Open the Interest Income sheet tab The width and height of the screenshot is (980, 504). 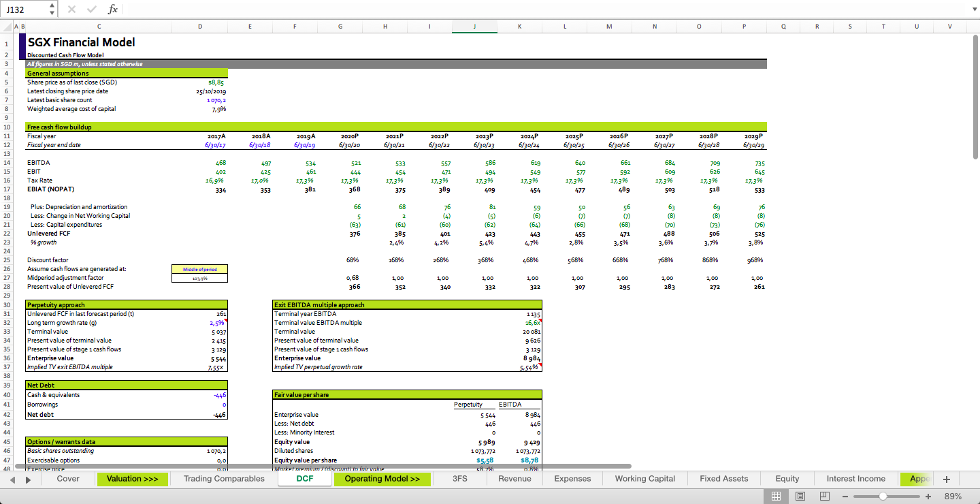pos(856,479)
